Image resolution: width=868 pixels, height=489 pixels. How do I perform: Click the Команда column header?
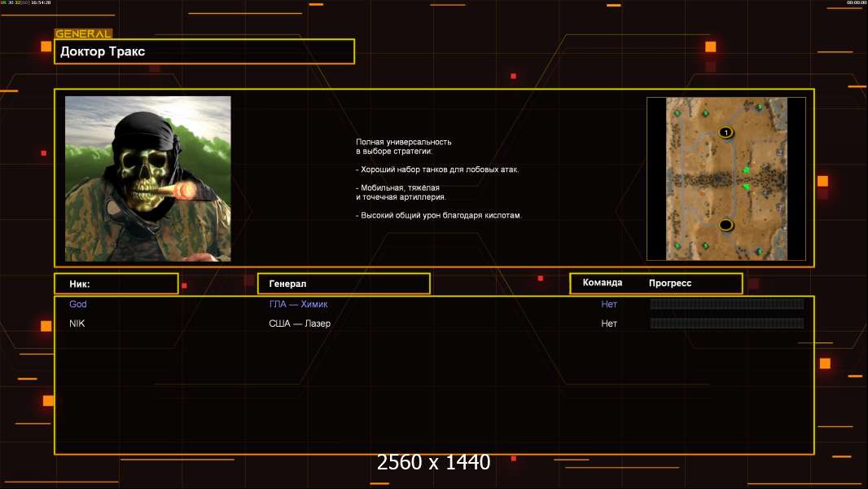click(603, 283)
